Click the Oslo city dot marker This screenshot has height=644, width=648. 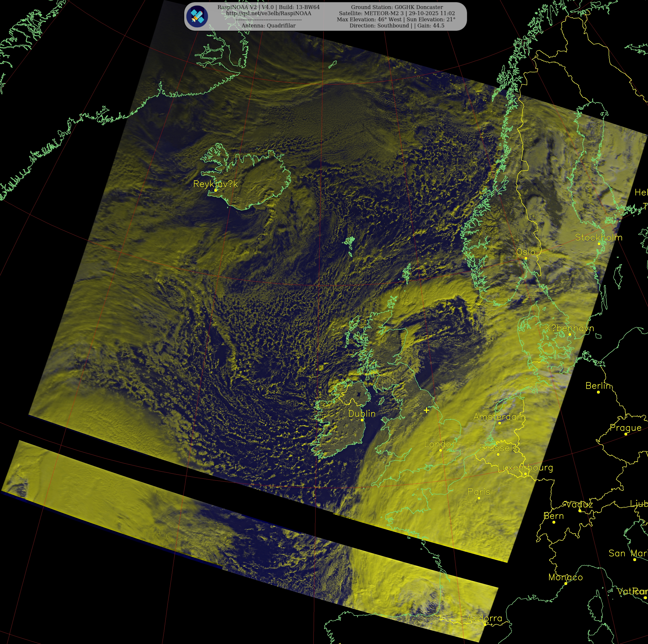526,258
